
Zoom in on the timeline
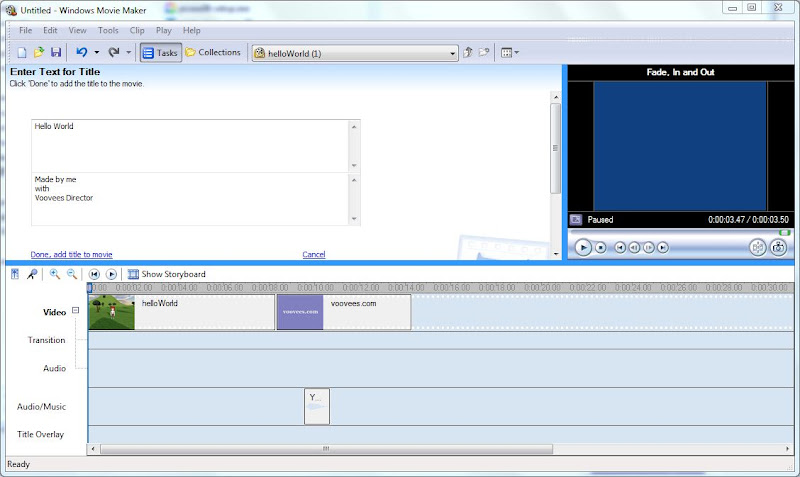pyautogui.click(x=55, y=274)
